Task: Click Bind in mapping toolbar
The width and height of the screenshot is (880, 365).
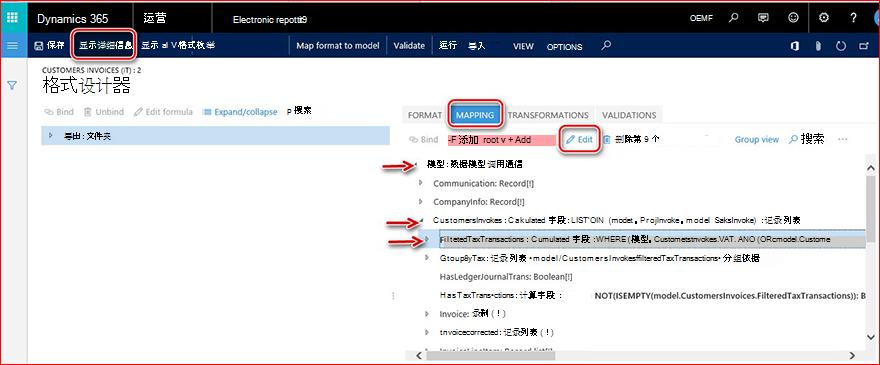Action: pos(424,140)
